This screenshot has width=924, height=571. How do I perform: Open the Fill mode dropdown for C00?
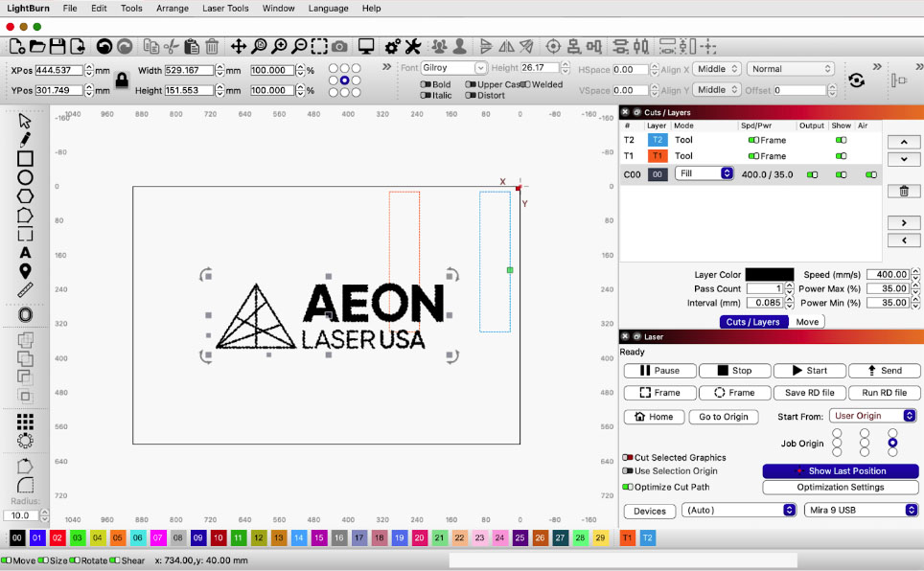(x=705, y=173)
